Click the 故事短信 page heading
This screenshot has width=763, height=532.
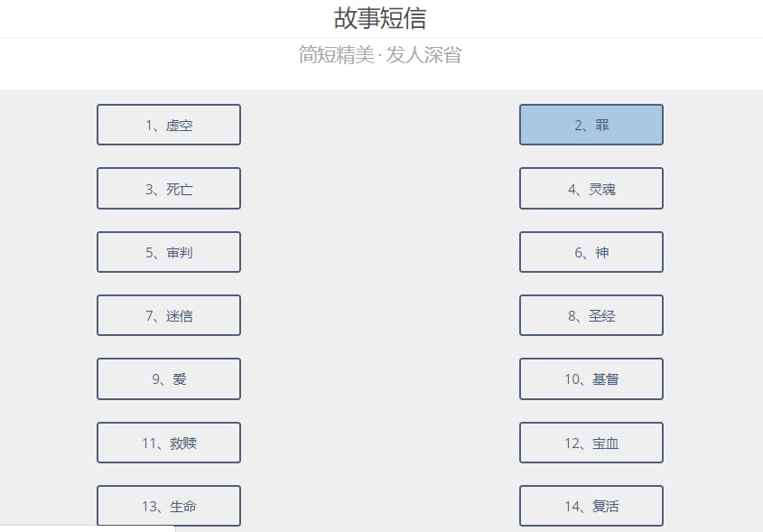pyautogui.click(x=380, y=18)
